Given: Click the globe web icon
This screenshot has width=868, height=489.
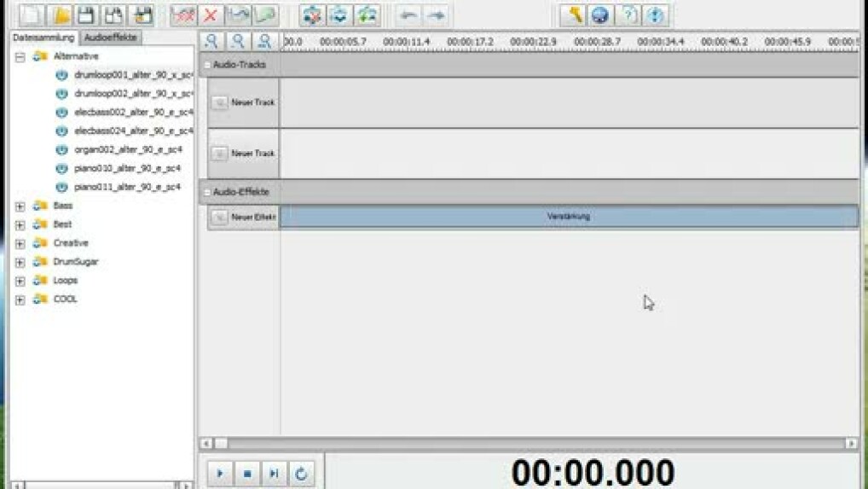Looking at the screenshot, I should (599, 15).
